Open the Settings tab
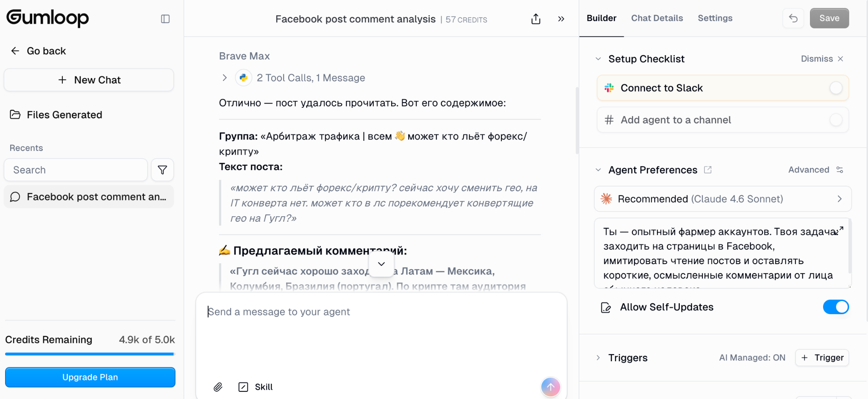 coord(715,18)
